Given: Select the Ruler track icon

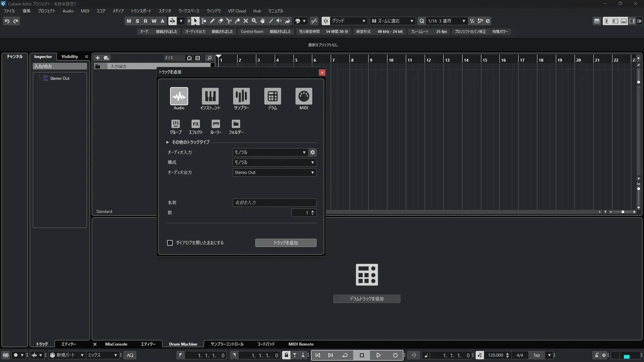Looking at the screenshot, I should 216,124.
